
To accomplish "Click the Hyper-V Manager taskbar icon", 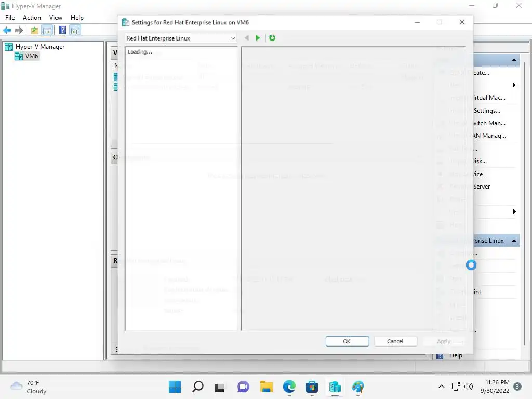I will point(335,387).
